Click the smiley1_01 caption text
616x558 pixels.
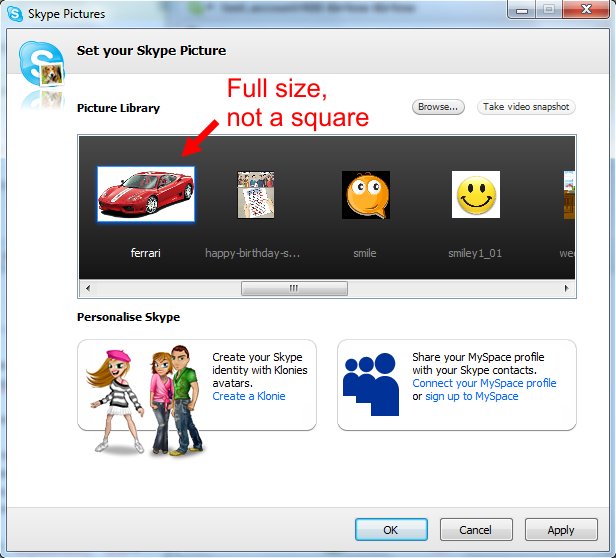point(475,253)
